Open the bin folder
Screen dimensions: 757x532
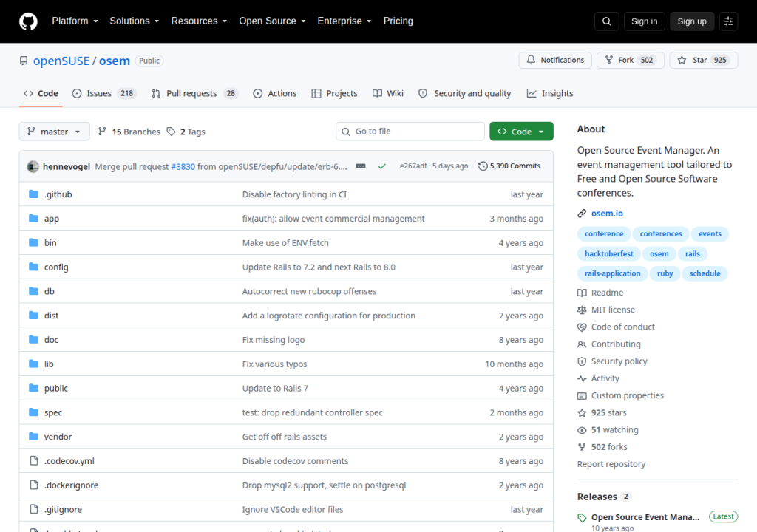pos(50,243)
